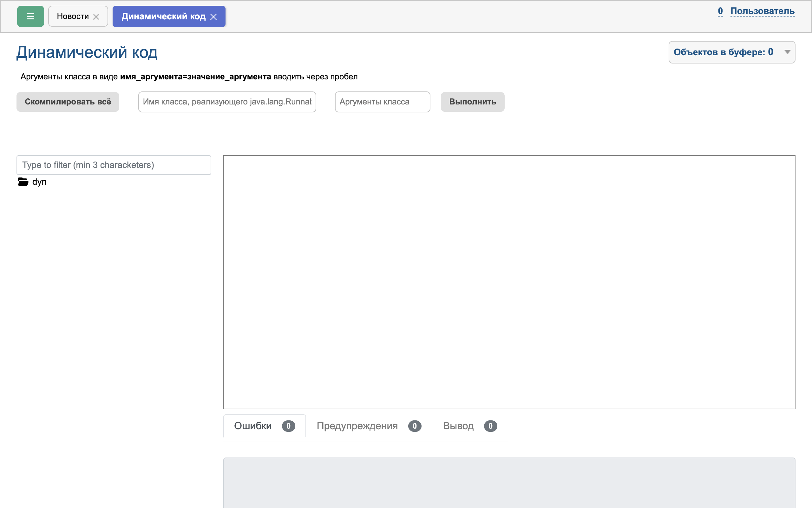Click the dyn folder icon
The width and height of the screenshot is (812, 508).
coord(23,182)
